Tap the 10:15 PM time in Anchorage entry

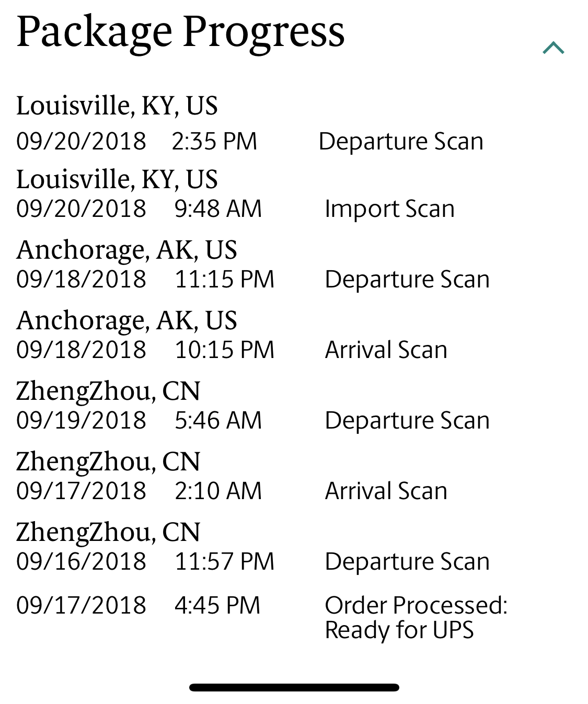click(225, 350)
